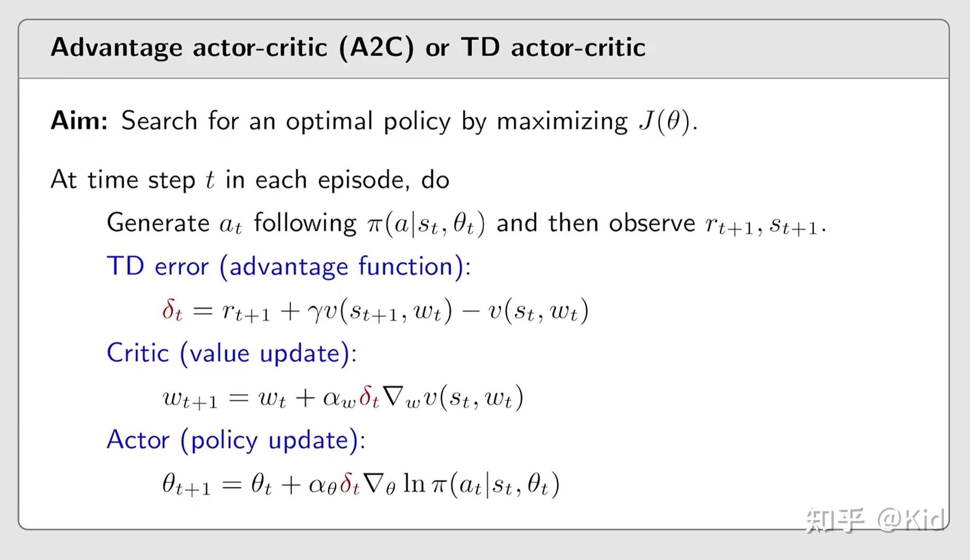The image size is (970, 560).
Task: Click the ∇_θ gradient symbol
Action: pos(379,484)
